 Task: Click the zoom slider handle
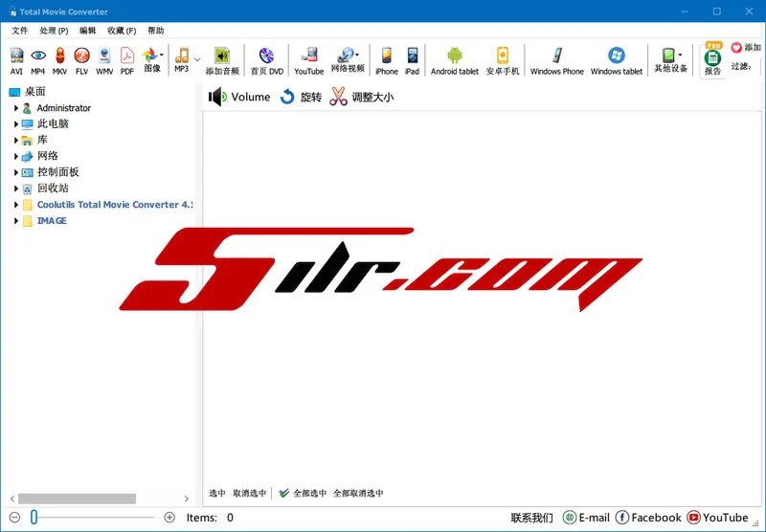pyautogui.click(x=34, y=517)
